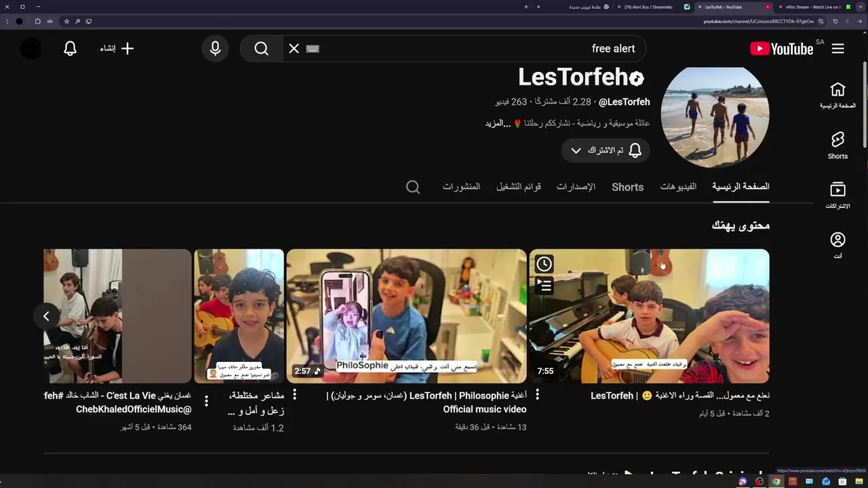Switch to the Alert Box / Streamlabs tab

[653, 7]
